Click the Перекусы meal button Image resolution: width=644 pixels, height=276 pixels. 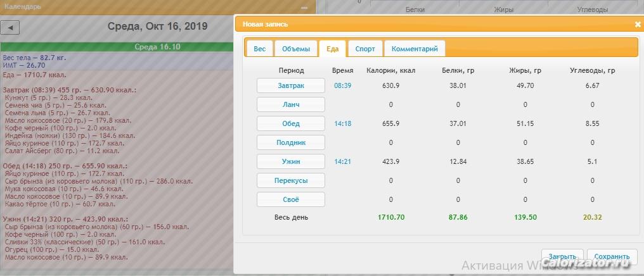pos(290,180)
